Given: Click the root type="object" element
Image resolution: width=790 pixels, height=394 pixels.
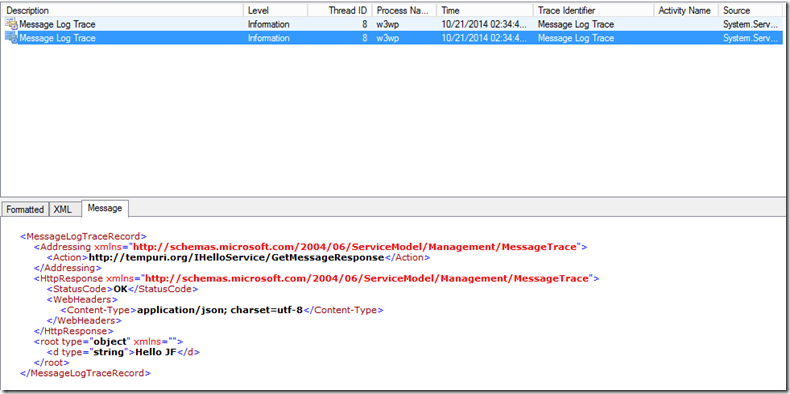Looking at the screenshot, I should pyautogui.click(x=108, y=342).
